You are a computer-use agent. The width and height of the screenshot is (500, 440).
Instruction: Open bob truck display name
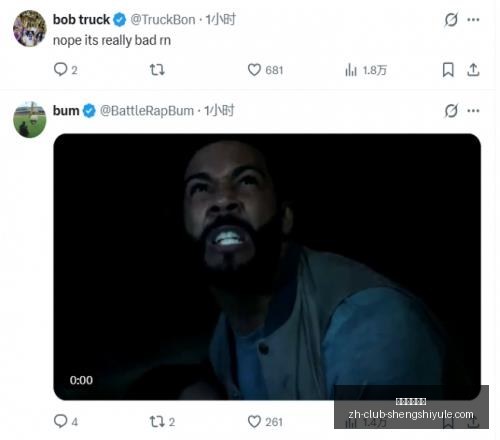81,20
